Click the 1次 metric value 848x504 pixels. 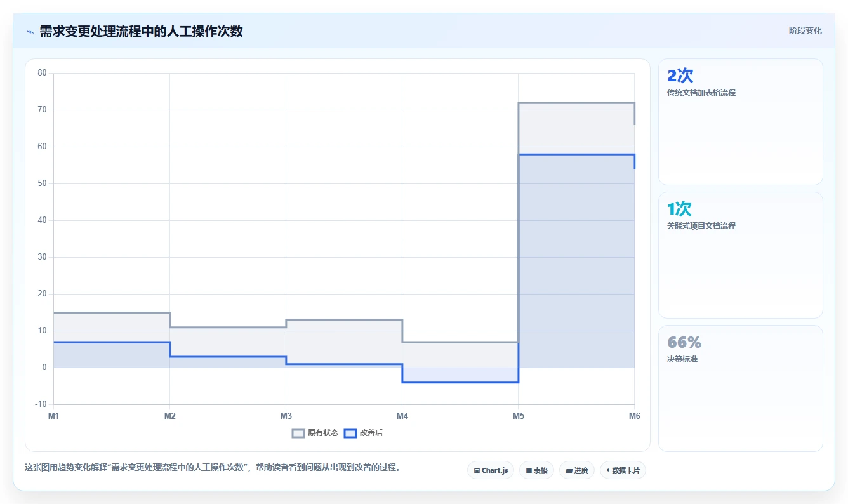coord(679,209)
